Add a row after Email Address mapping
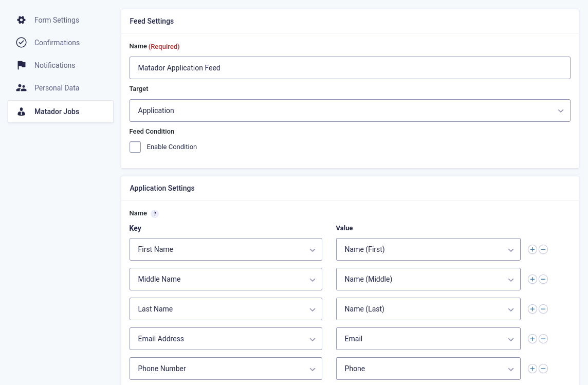 tap(532, 339)
